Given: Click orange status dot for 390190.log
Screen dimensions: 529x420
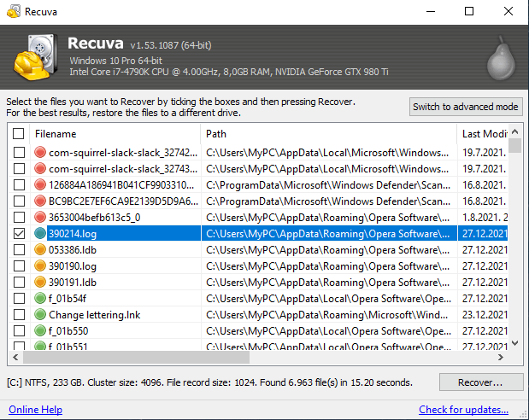Looking at the screenshot, I should 40,265.
